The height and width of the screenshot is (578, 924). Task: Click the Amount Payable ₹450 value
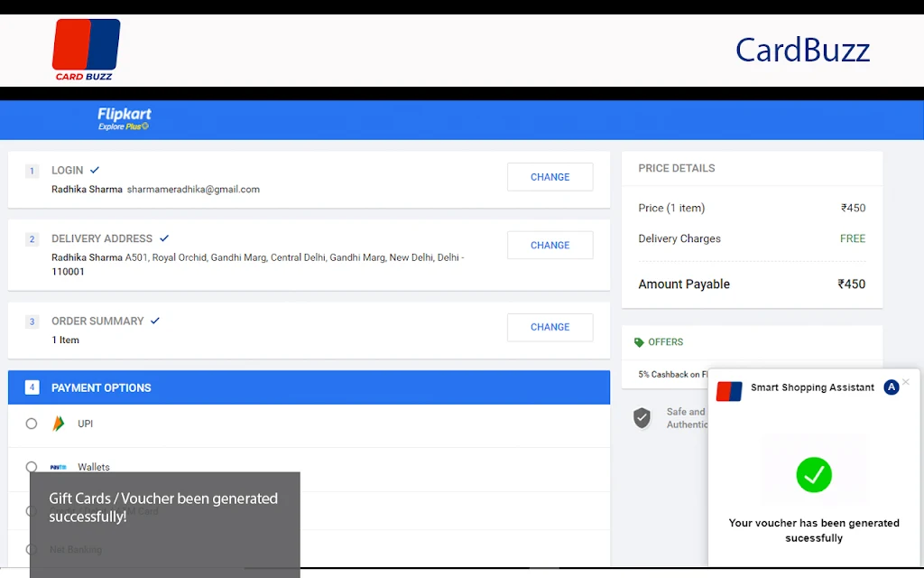[852, 284]
